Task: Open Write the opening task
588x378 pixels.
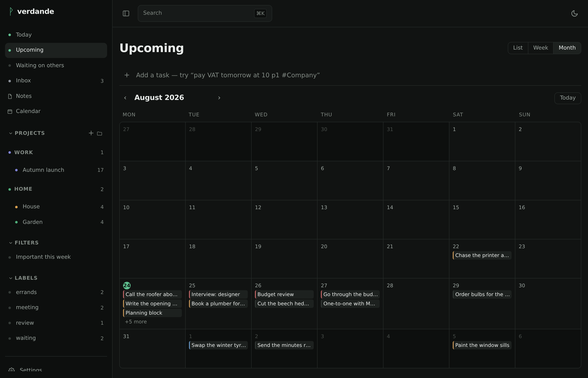Action: 152,304
